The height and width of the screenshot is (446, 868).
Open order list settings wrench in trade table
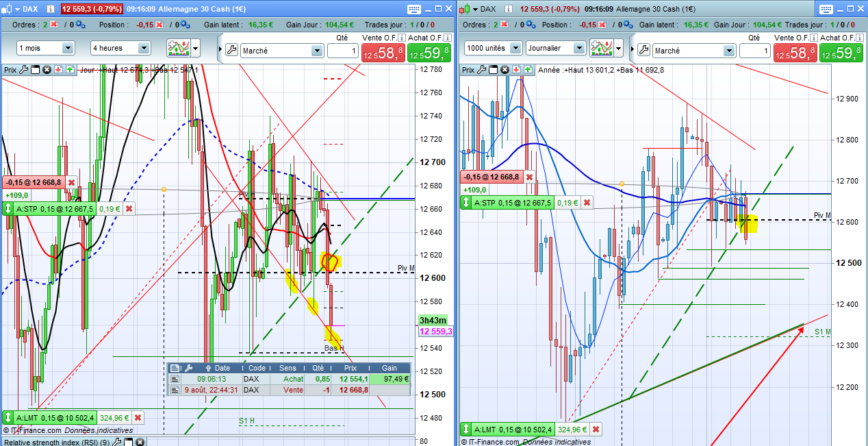coord(187,369)
